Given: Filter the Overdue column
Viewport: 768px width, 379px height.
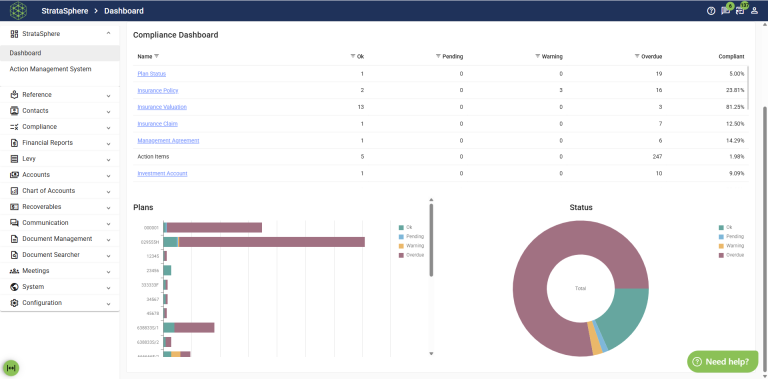Looking at the screenshot, I should tap(637, 56).
